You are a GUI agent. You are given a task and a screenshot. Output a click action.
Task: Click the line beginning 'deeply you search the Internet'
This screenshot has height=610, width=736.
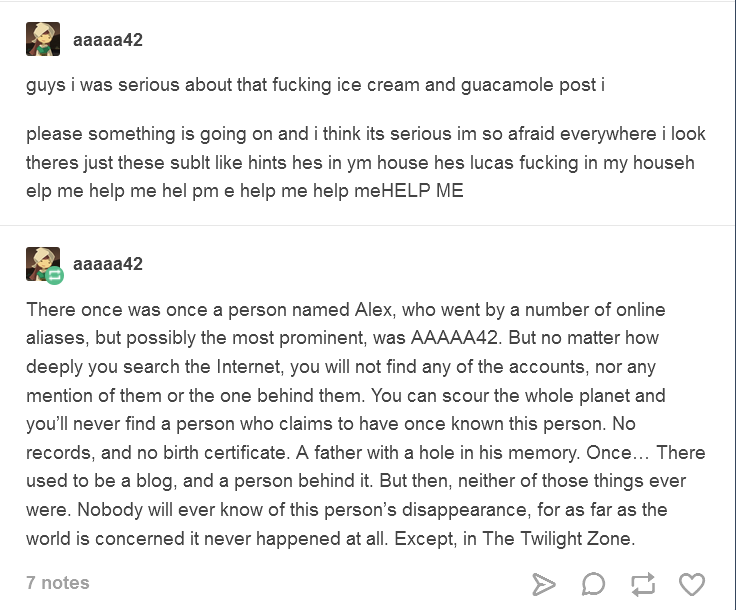[x=341, y=367]
